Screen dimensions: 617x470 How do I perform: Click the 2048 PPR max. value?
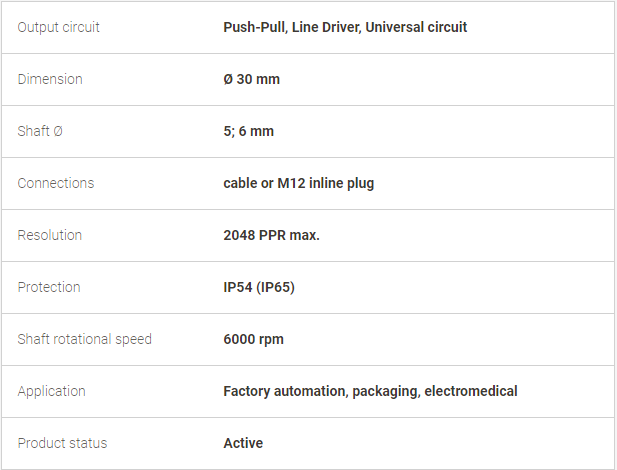271,235
